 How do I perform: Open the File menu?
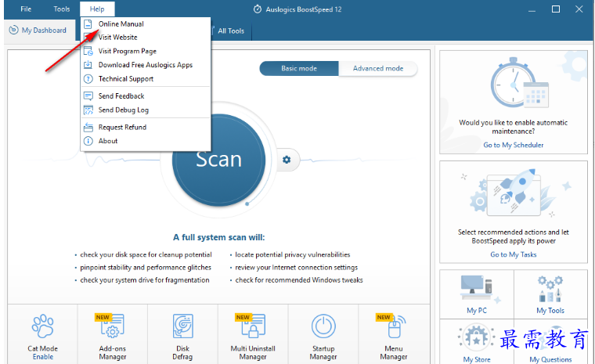(x=26, y=9)
